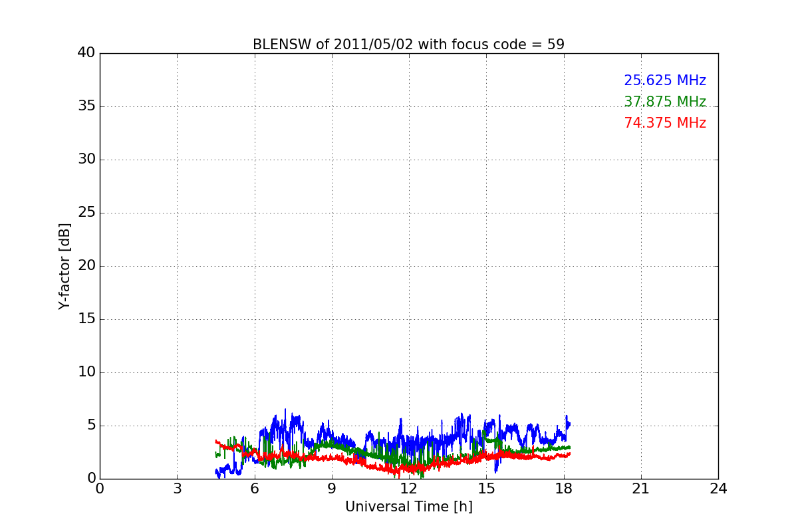This screenshot has height=532, width=798.
Task: Click the plot title mentioning focus code 59
Action: click(408, 45)
